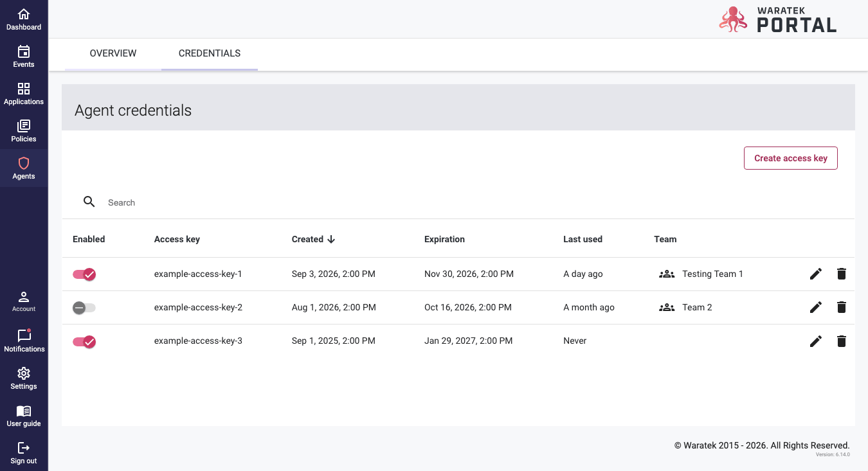This screenshot has width=868, height=471.
Task: Disable the example-access-key-1 toggle
Action: coord(84,274)
